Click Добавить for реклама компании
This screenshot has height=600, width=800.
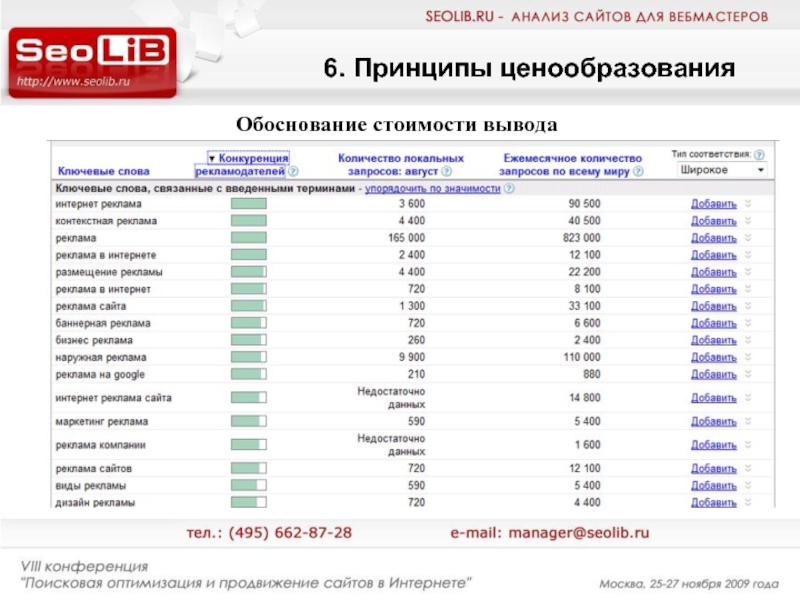pyautogui.click(x=714, y=445)
